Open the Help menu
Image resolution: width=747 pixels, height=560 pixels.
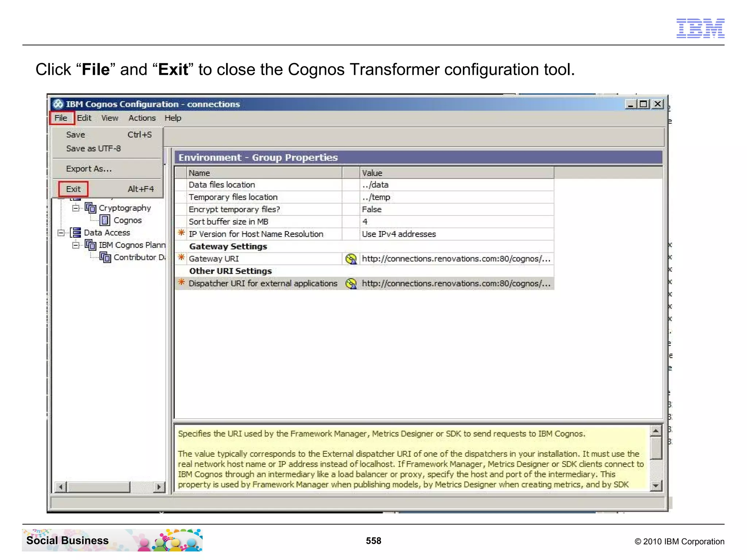(x=173, y=118)
